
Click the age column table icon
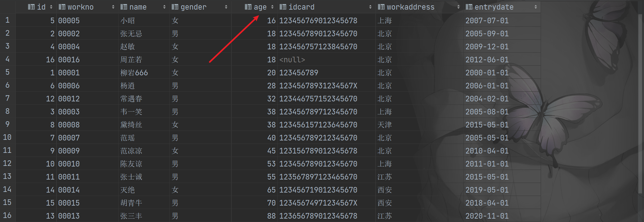click(x=248, y=7)
